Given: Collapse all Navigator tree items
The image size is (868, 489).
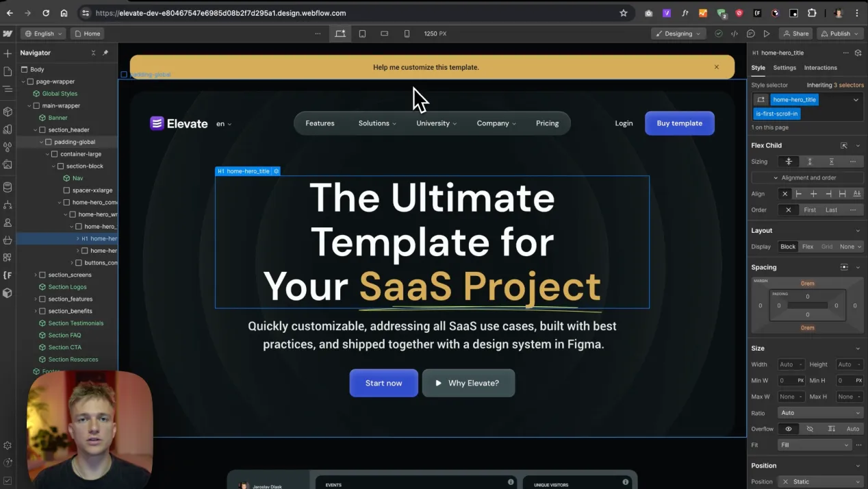Looking at the screenshot, I should [94, 53].
